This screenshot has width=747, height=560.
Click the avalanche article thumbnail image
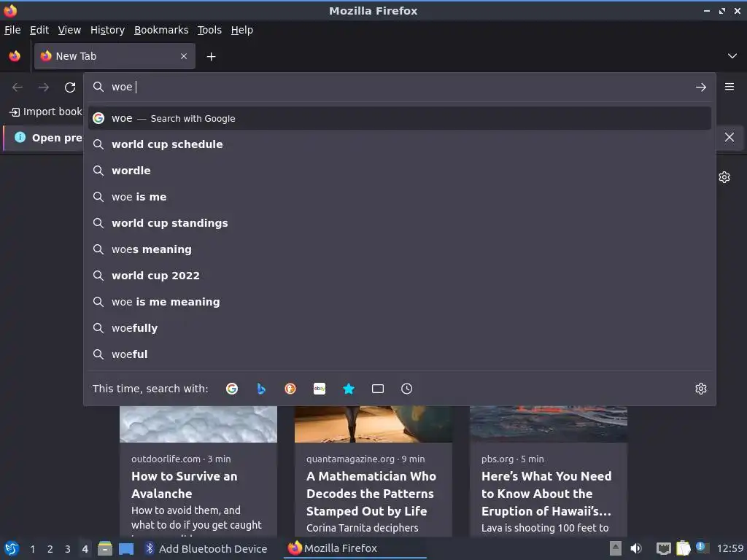tap(198, 424)
